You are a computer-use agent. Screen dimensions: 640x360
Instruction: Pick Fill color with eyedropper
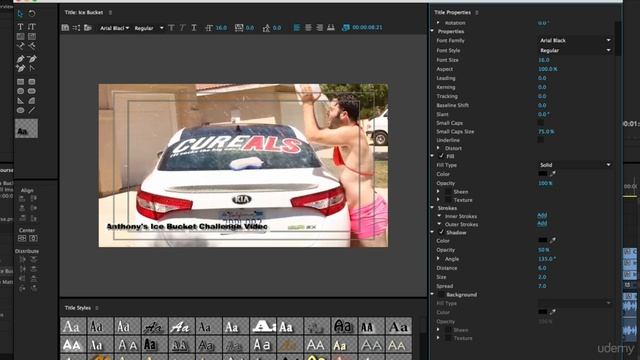click(x=553, y=173)
